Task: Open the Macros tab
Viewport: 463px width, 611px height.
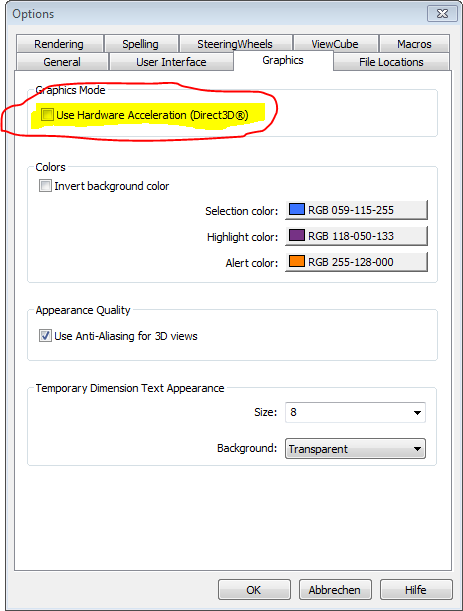Action: click(414, 44)
